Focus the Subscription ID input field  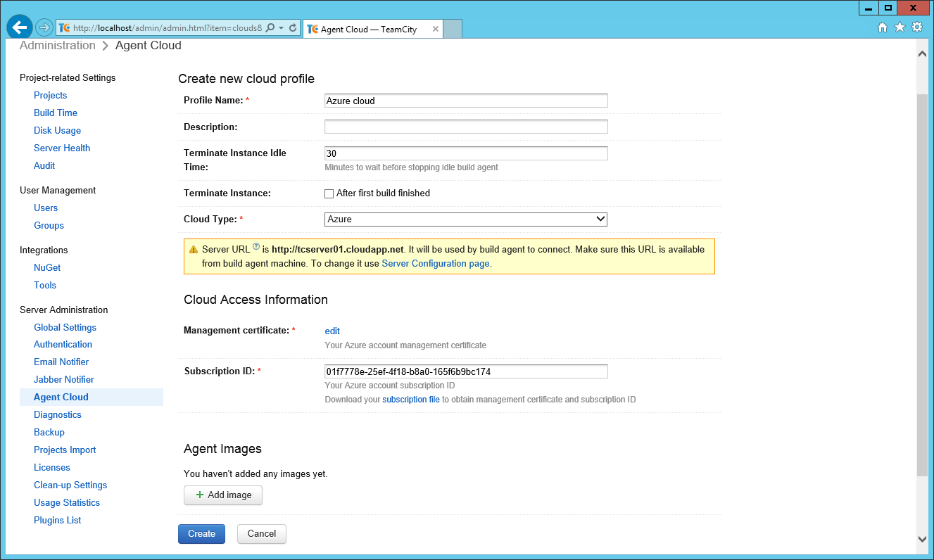pos(466,371)
